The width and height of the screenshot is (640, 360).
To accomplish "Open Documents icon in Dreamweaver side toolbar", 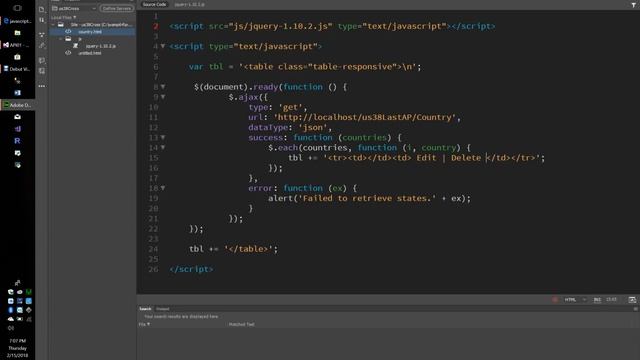I will 42,9.
